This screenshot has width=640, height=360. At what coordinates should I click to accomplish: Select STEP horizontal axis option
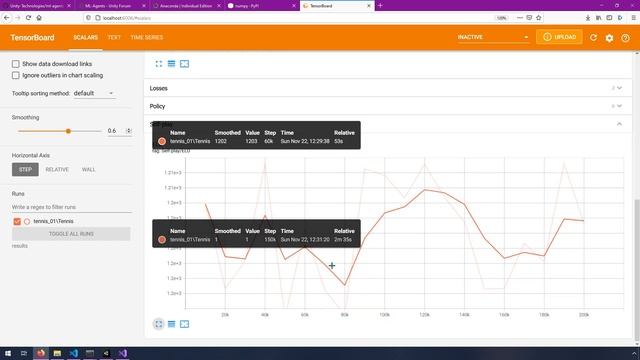click(25, 169)
